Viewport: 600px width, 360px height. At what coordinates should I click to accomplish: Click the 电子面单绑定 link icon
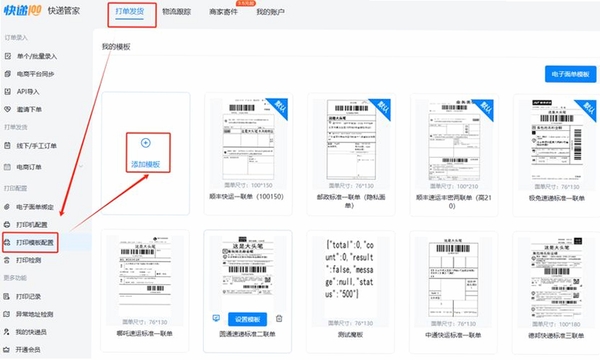[x=7, y=207]
